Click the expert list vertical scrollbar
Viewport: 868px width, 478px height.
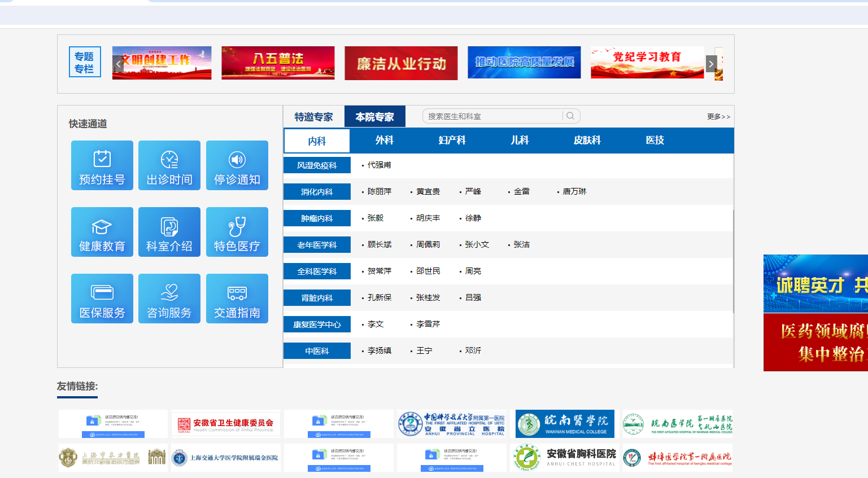point(733,261)
